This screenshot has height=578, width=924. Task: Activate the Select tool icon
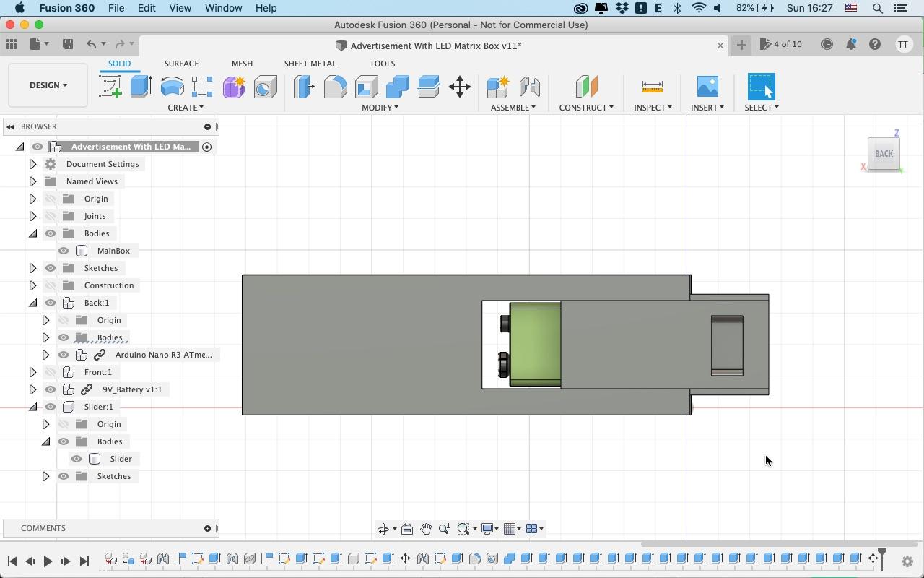(762, 87)
